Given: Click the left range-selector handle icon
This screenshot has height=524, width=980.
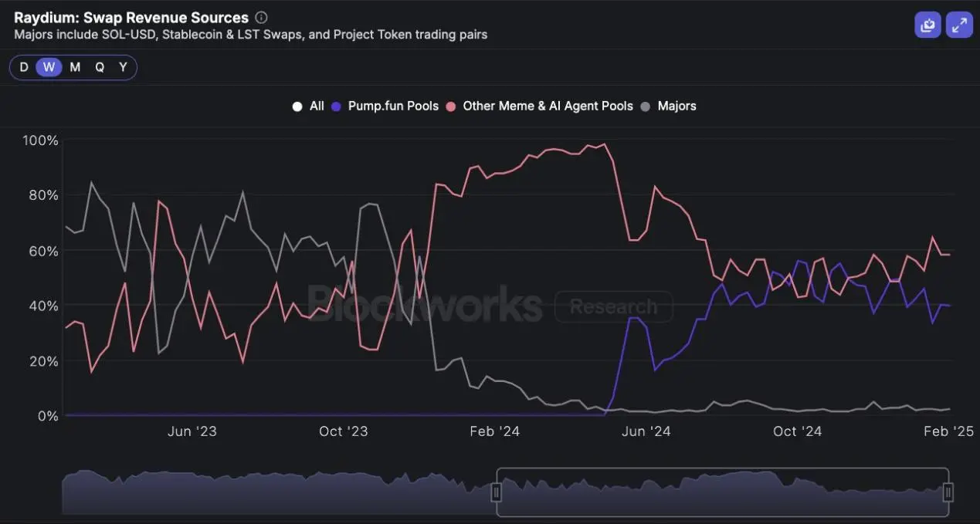Looking at the screenshot, I should click(498, 491).
